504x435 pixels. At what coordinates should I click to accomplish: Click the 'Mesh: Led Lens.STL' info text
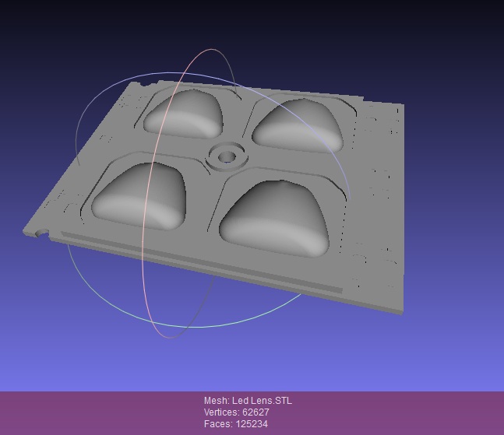pyautogui.click(x=248, y=401)
